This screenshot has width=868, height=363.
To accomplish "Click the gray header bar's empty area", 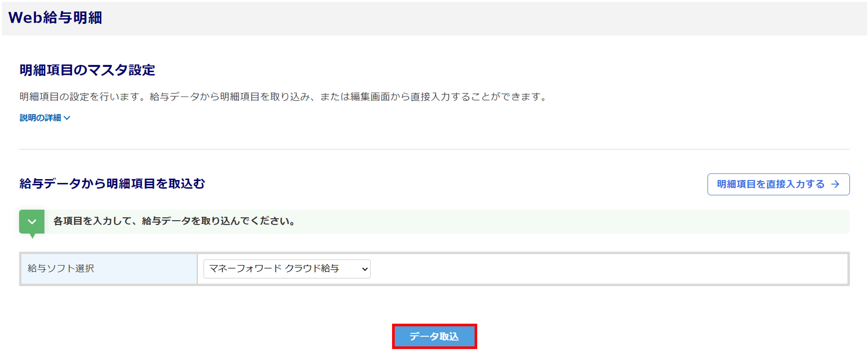I will click(480, 18).
